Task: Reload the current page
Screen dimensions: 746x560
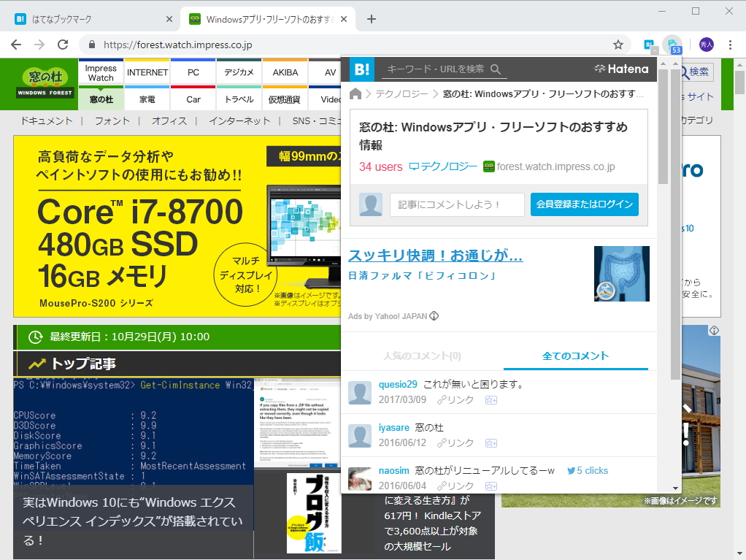Action: click(62, 43)
